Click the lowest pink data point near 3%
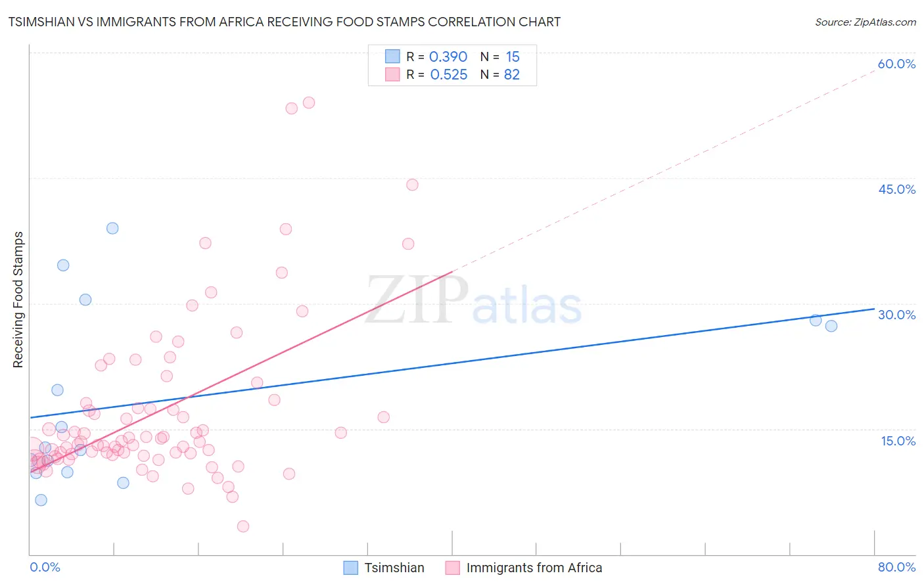924x586 pixels. (x=243, y=526)
